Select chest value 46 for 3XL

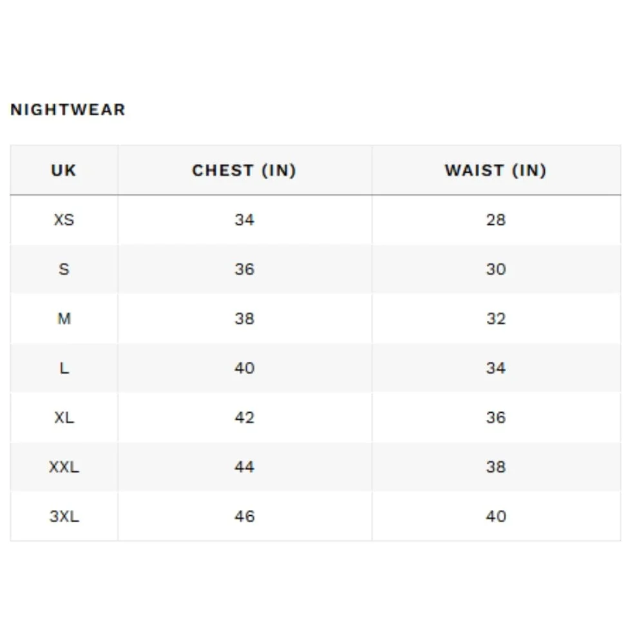245,516
